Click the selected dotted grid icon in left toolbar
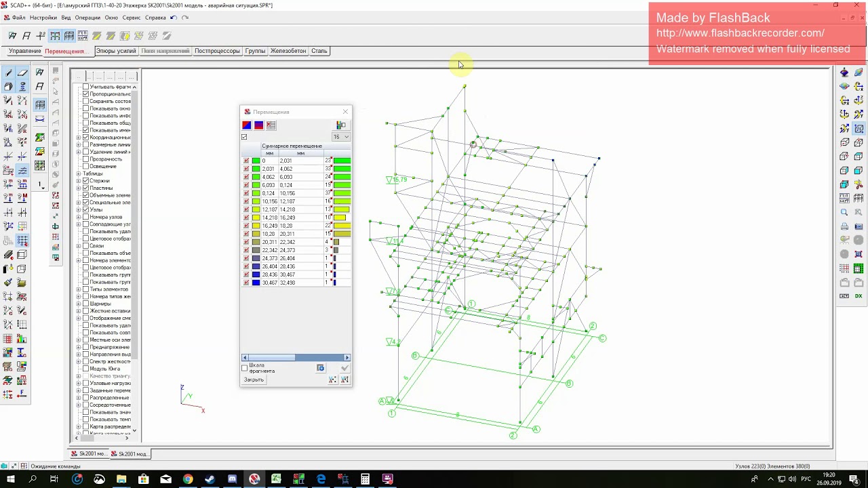Image resolution: width=868 pixels, height=488 pixels. [22, 241]
